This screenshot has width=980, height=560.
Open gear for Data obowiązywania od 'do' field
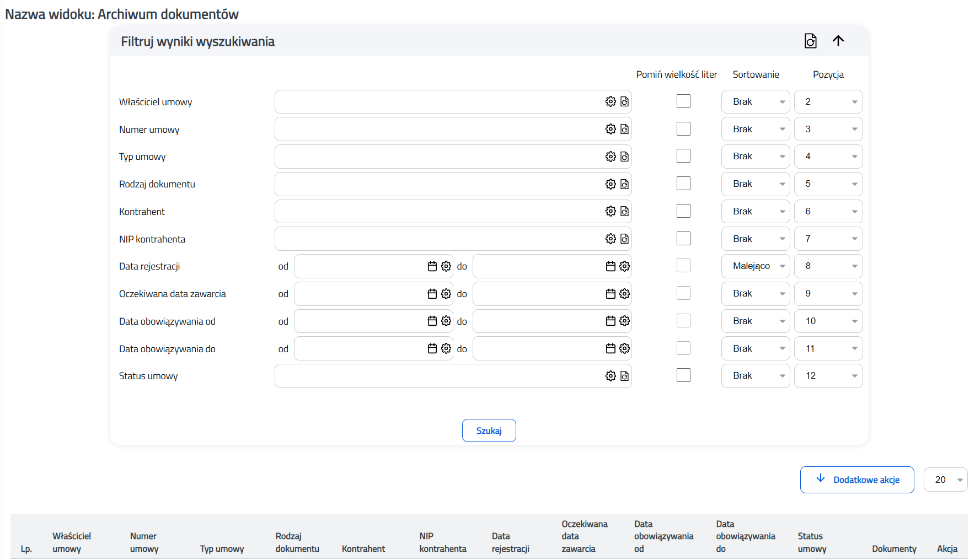pos(624,321)
